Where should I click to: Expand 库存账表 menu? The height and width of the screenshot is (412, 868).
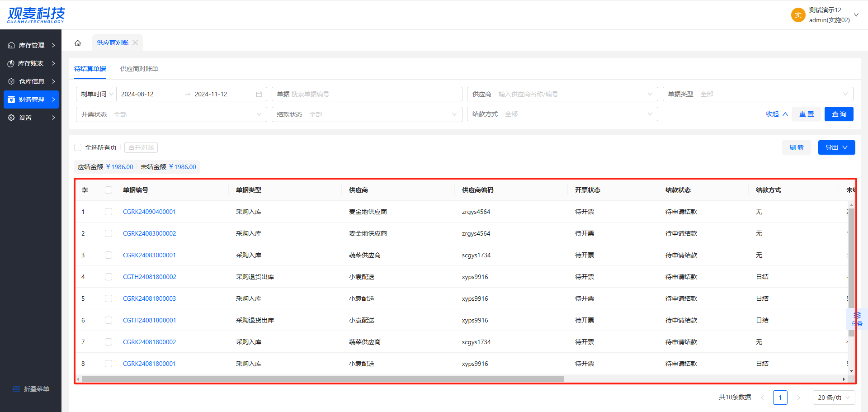pos(31,63)
